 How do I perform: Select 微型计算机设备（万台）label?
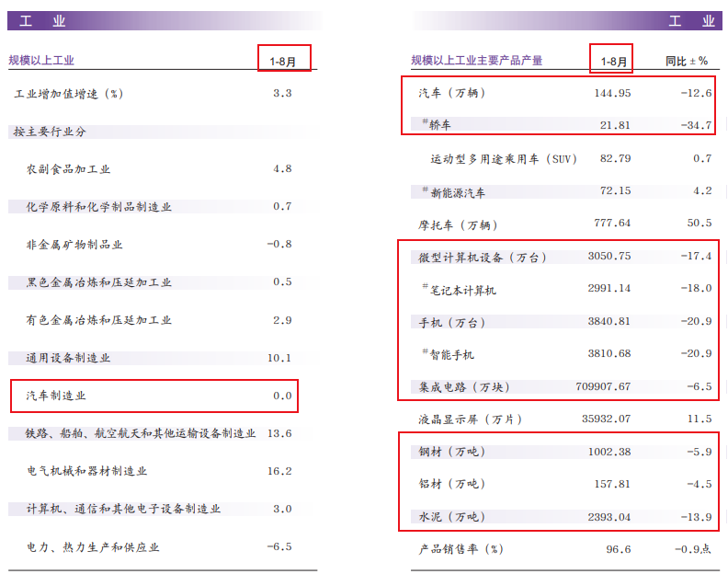(x=483, y=258)
